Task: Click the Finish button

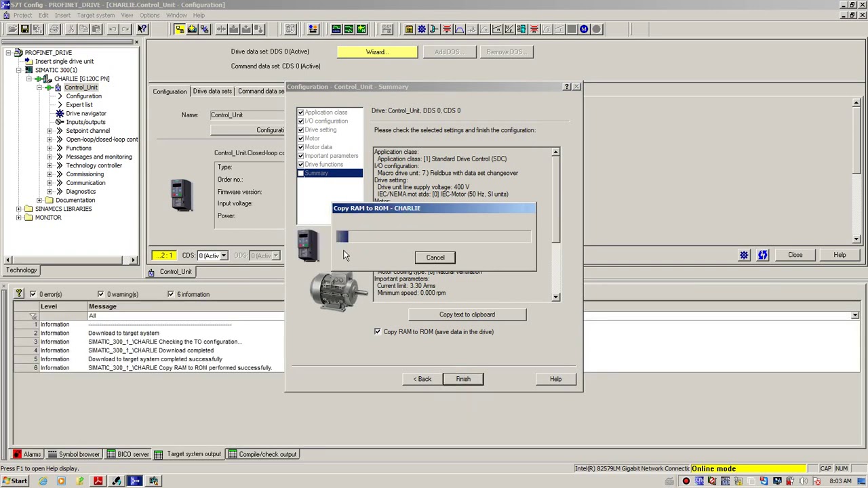Action: coord(463,379)
